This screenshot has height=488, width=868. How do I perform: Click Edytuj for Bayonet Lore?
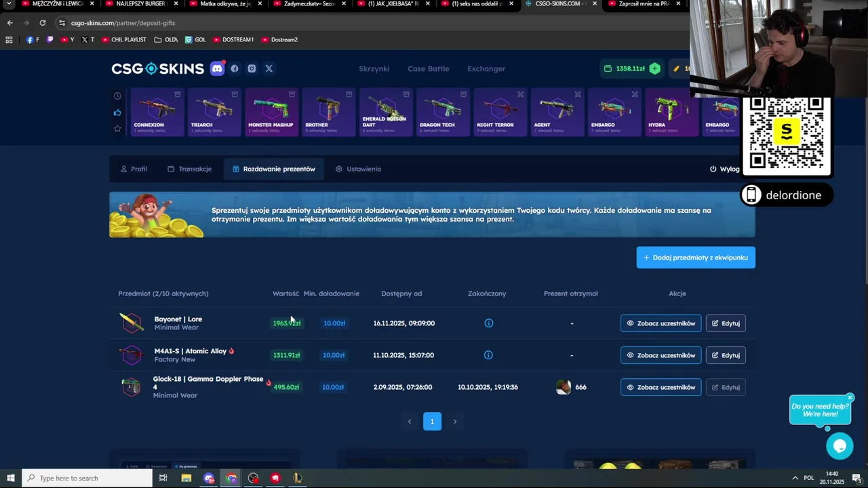pyautogui.click(x=726, y=323)
